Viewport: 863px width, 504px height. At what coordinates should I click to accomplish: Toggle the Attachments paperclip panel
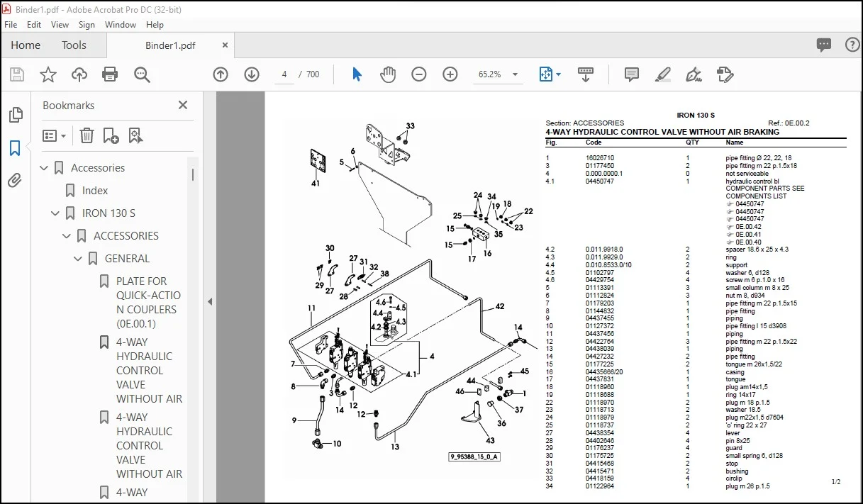[15, 181]
